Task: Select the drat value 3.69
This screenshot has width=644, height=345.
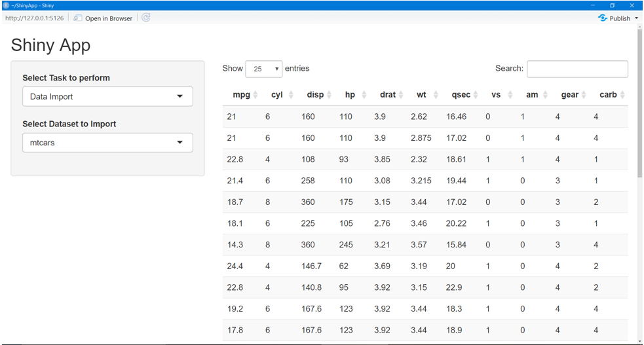Action: coord(382,266)
